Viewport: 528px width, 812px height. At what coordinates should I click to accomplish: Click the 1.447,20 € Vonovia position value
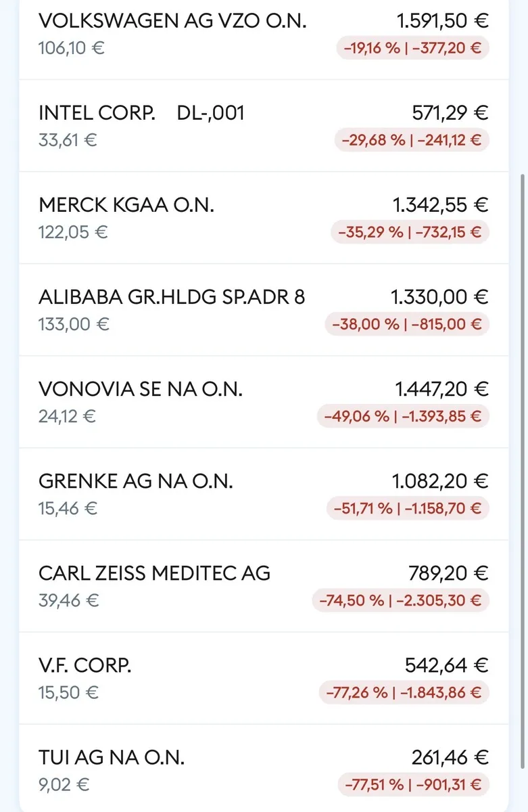tap(441, 389)
